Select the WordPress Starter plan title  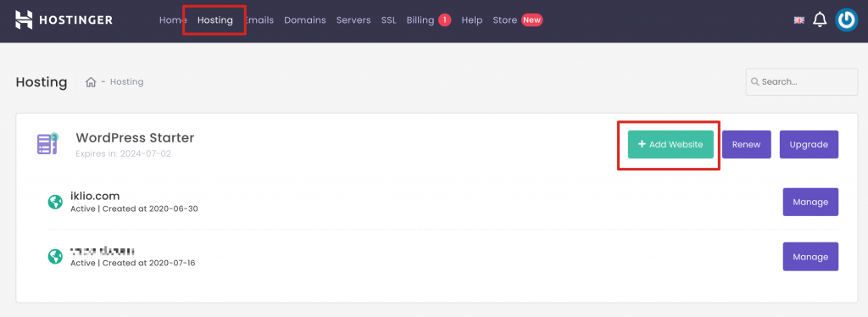(x=135, y=138)
